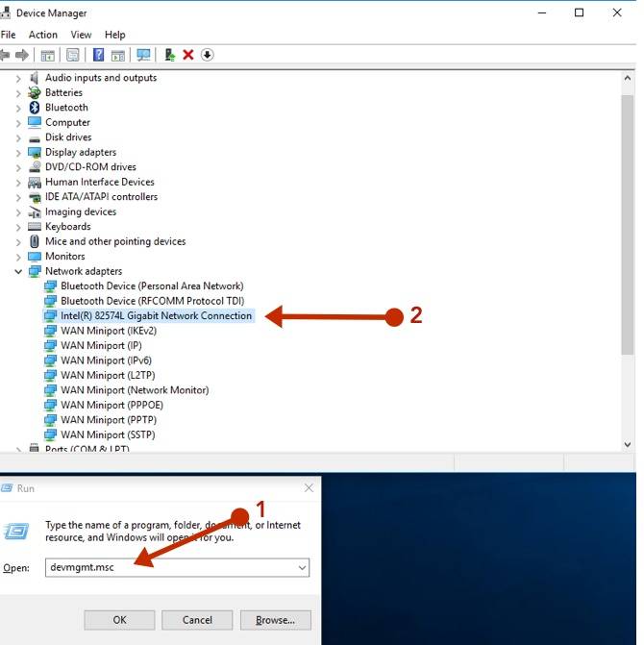Click the device tree scrollbar down arrow
The width and height of the screenshot is (644, 645).
tap(627, 444)
